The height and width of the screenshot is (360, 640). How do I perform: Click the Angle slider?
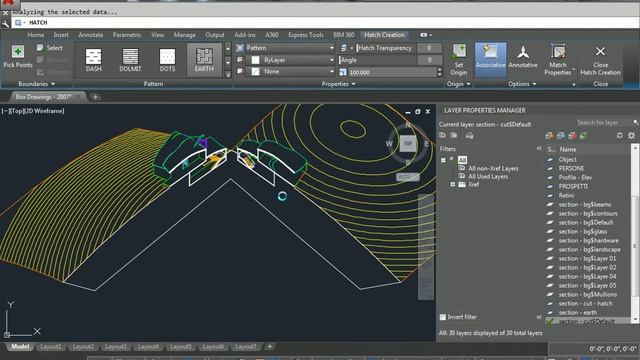pyautogui.click(x=378, y=60)
